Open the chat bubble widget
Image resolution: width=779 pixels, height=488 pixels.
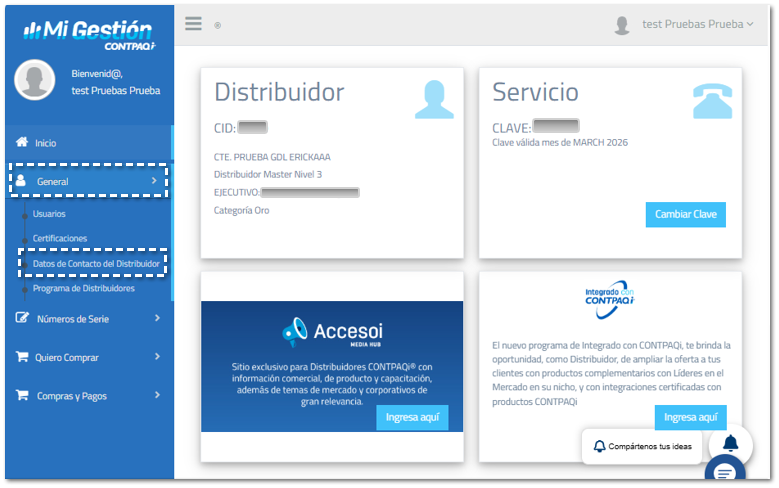pyautogui.click(x=725, y=469)
